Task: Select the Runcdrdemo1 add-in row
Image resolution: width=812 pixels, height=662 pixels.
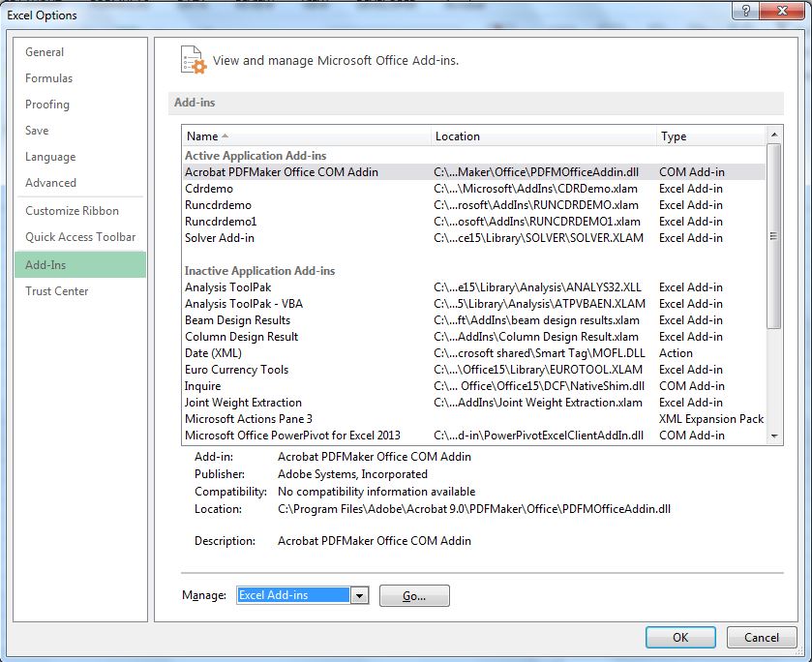Action: coord(474,222)
